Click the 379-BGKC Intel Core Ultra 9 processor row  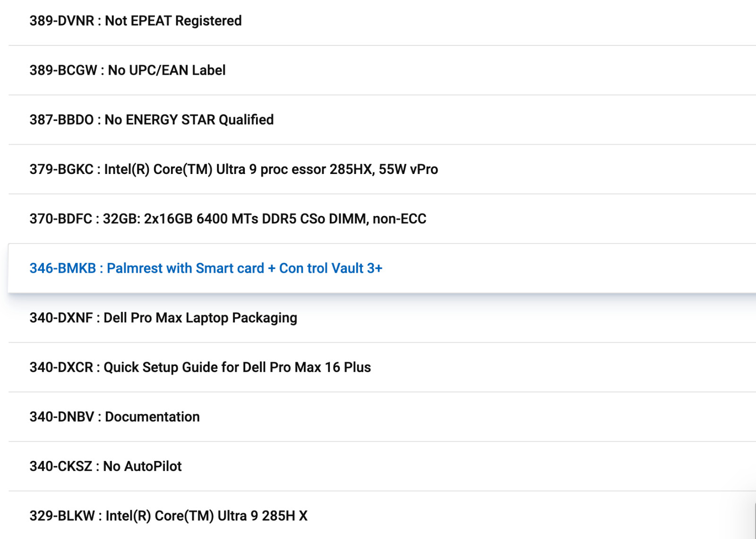coord(382,169)
